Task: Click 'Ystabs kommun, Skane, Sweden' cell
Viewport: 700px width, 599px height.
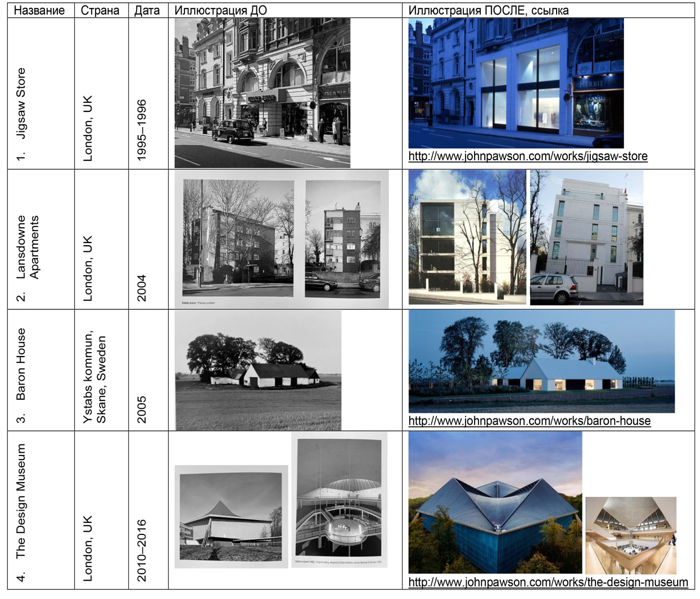Action: [94, 377]
